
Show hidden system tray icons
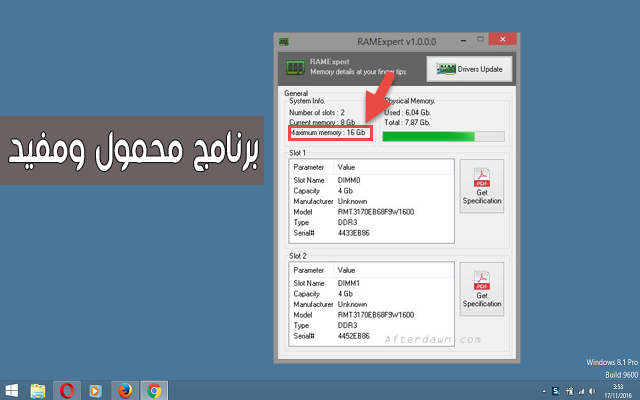coord(544,391)
